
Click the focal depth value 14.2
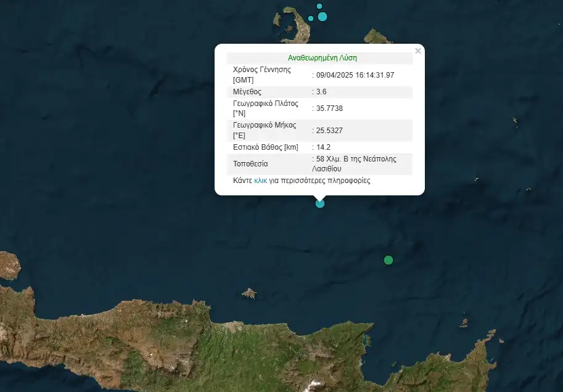[x=324, y=147]
